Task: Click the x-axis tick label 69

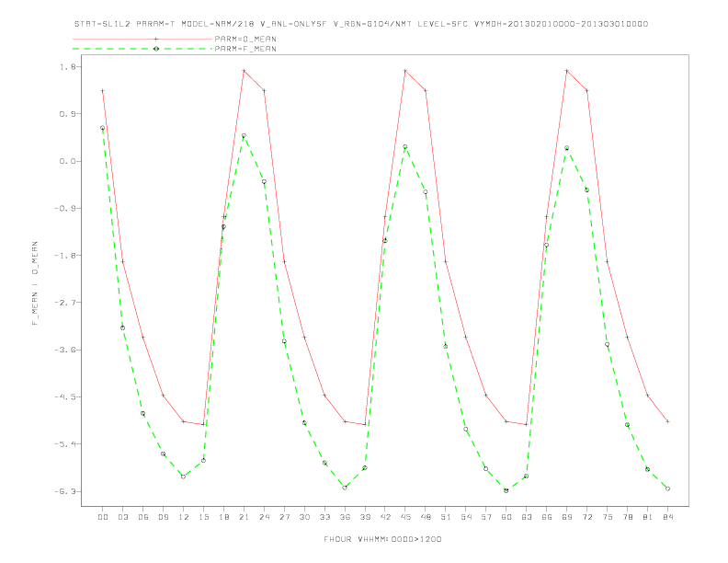Action: pos(567,517)
